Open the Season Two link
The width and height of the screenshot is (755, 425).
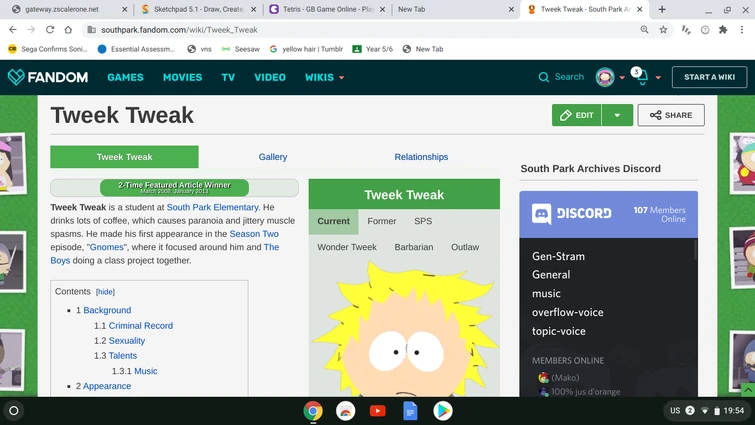pyautogui.click(x=254, y=233)
